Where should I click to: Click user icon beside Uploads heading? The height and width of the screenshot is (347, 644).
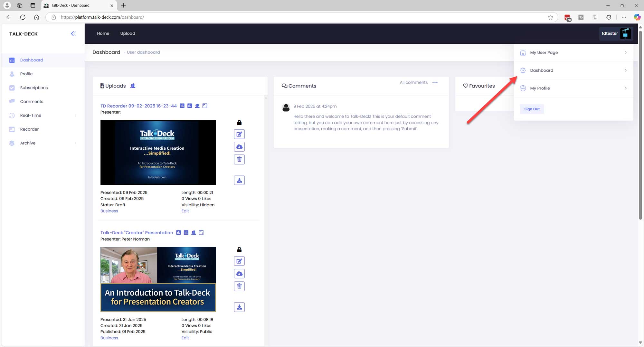(x=133, y=86)
